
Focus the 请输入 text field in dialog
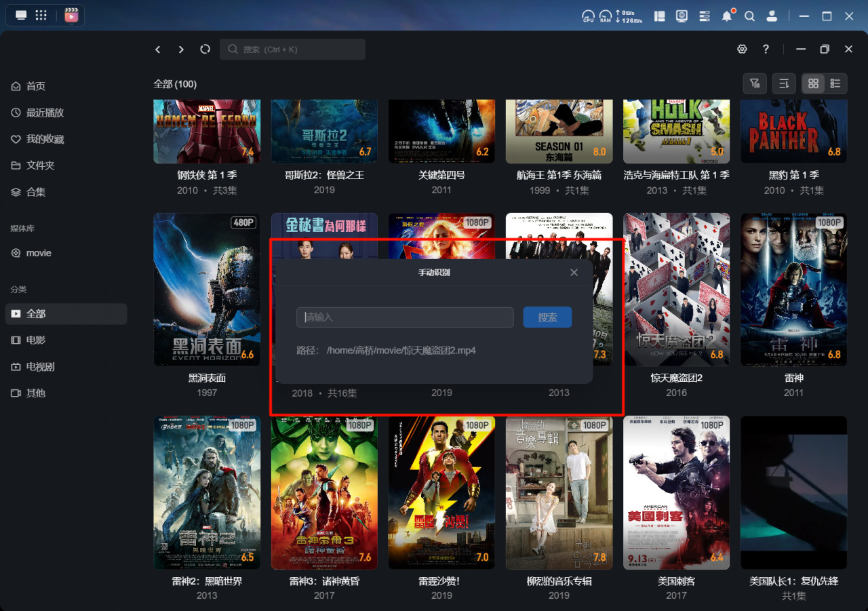[x=405, y=317]
